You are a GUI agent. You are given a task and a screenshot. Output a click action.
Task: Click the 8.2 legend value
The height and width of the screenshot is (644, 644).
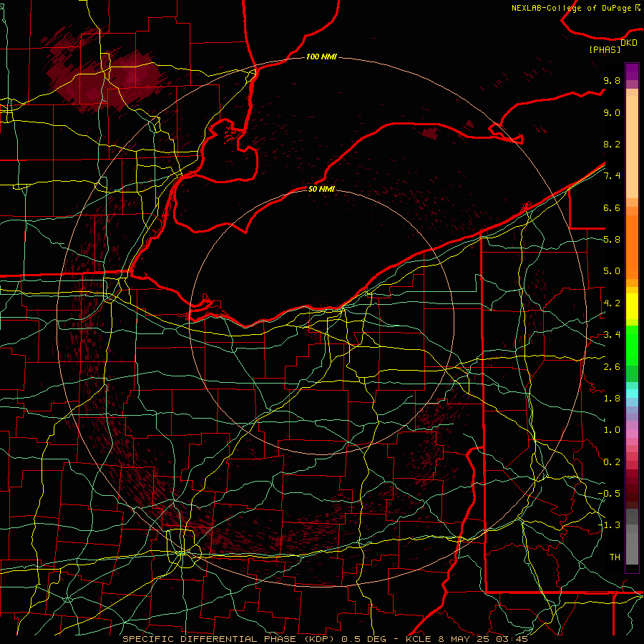pyautogui.click(x=612, y=144)
